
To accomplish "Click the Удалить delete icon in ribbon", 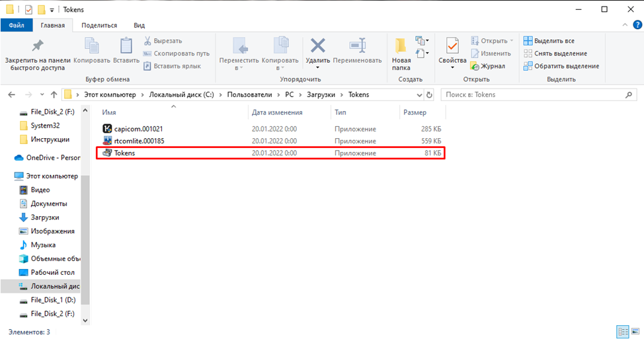I will pos(317,46).
